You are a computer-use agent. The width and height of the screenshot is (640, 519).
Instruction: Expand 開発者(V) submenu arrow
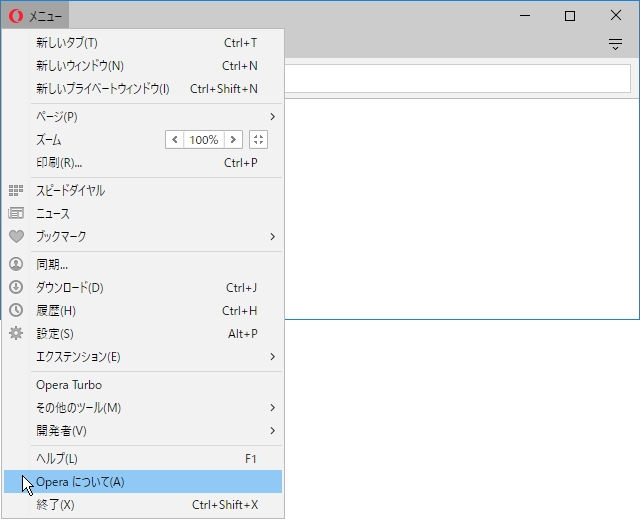coord(272,430)
